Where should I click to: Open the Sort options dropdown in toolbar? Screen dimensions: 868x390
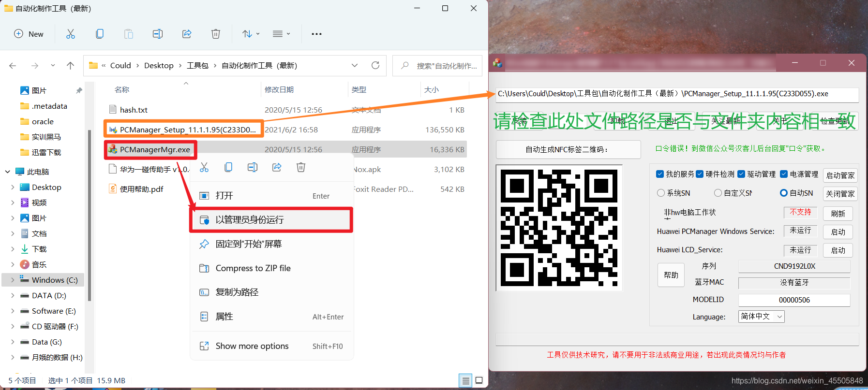click(x=251, y=34)
